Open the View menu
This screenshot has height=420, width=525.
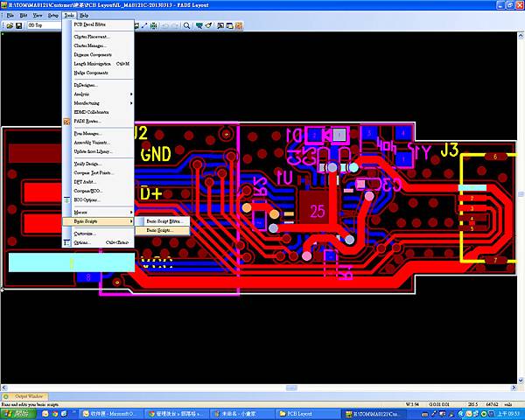[38, 16]
